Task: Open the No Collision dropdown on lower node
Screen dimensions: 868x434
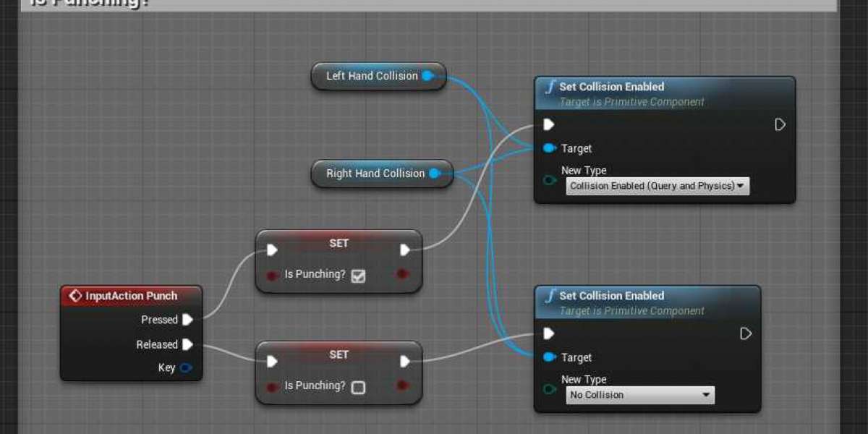Action: click(x=639, y=395)
